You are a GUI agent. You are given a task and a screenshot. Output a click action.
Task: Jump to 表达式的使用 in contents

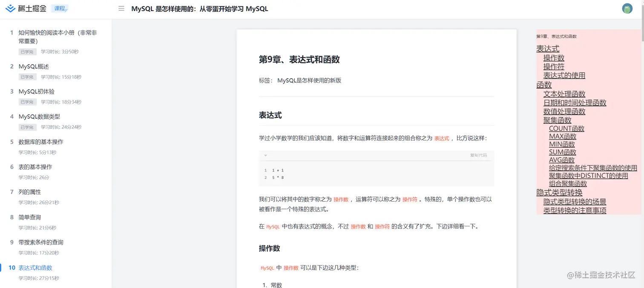564,75
